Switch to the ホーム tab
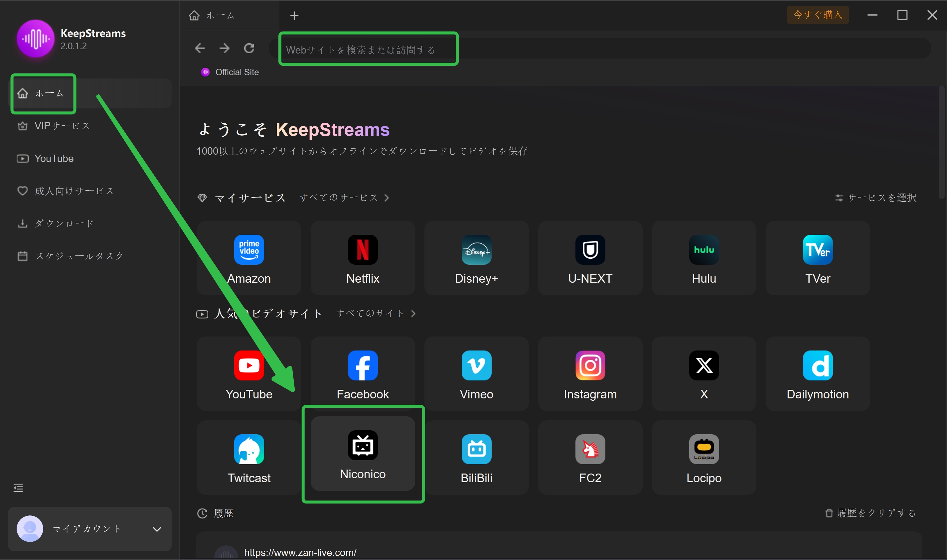 [230, 16]
